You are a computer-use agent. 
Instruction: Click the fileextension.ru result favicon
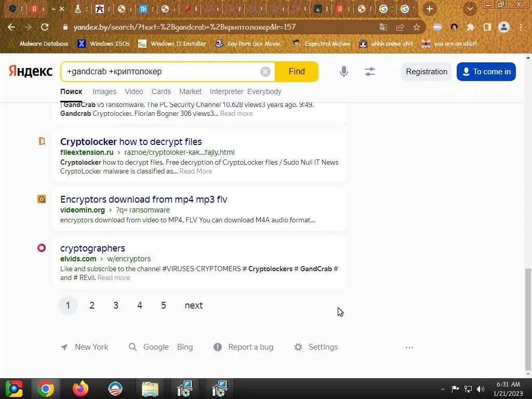click(42, 141)
